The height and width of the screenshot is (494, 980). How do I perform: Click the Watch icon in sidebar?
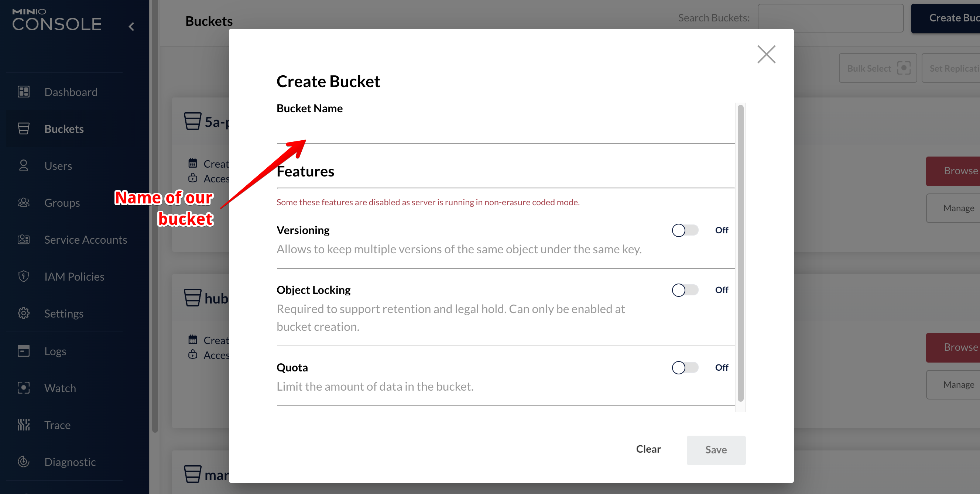click(x=24, y=388)
